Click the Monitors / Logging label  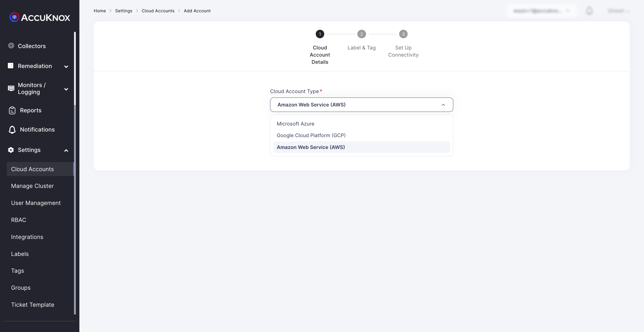click(32, 89)
